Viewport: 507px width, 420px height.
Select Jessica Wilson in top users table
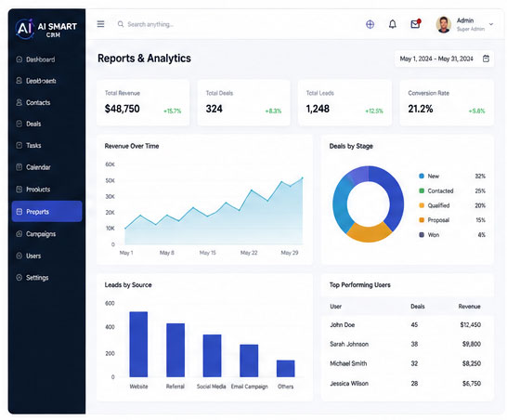(349, 384)
